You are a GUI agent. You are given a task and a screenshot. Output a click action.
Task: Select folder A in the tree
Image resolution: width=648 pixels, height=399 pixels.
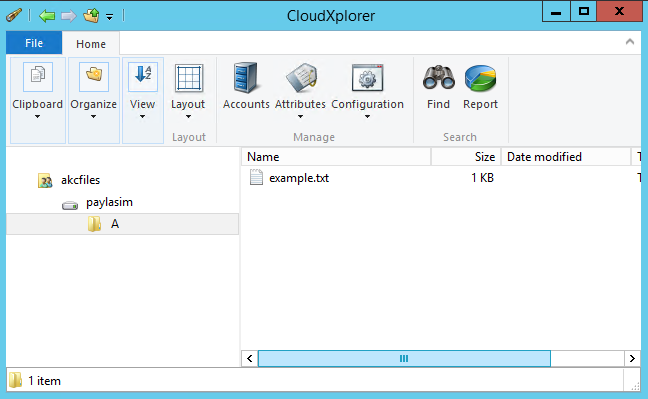[122, 224]
